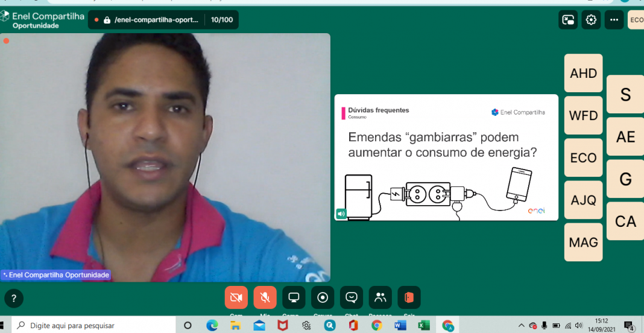Unmute the microphone
Screen dimensions: 644x333
(265, 297)
